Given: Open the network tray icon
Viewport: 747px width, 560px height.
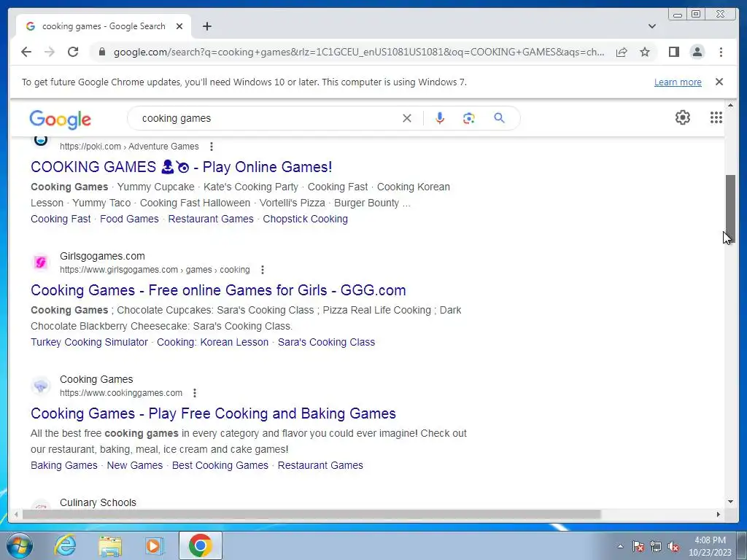Looking at the screenshot, I should click(656, 546).
